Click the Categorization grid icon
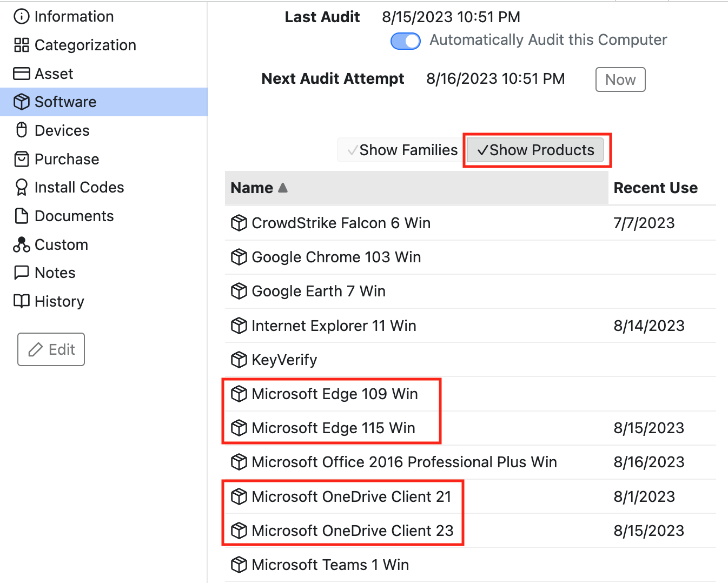 click(x=21, y=45)
